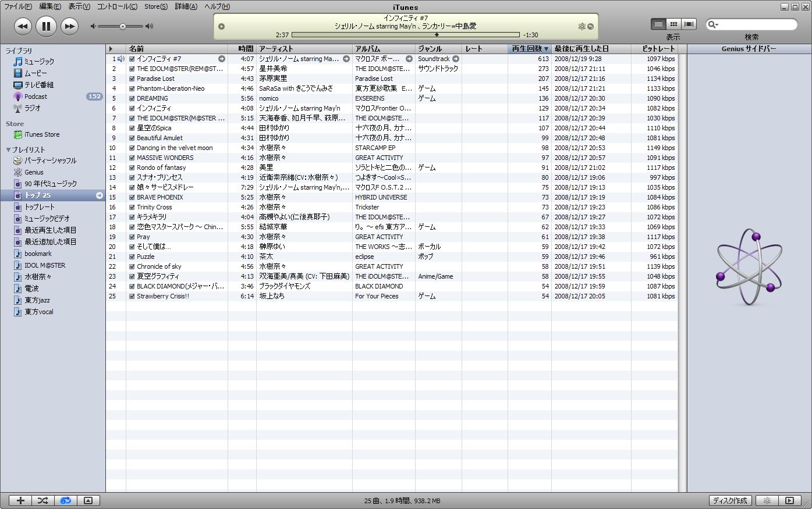Switch to Cover Flow view

689,24
